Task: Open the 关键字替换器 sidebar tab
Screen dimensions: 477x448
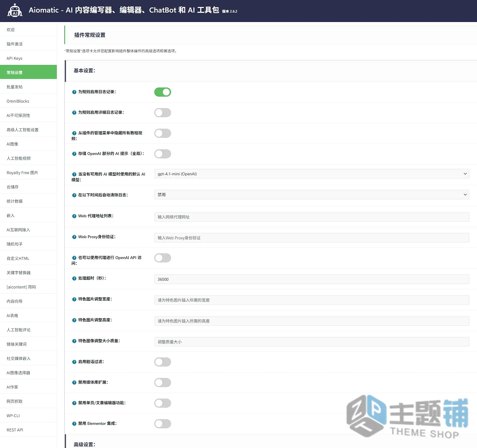Action: click(x=29, y=272)
